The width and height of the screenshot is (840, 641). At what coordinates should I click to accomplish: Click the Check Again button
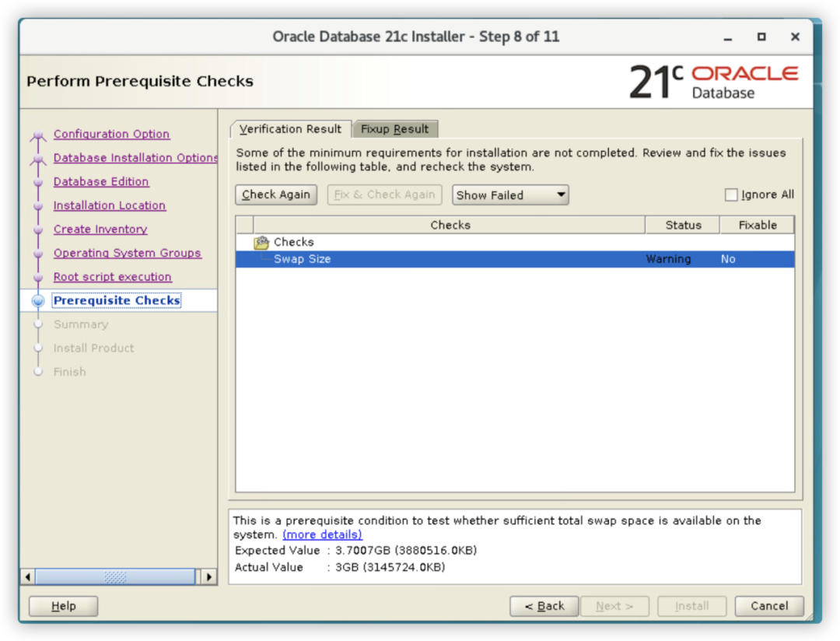point(276,194)
